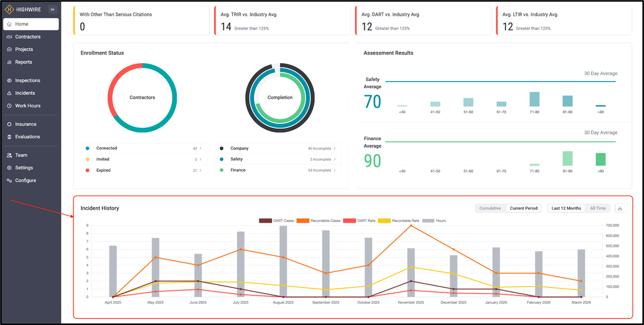Viewport: 644px width, 325px height.
Task: Click the Projects briefcase icon
Action: [10, 49]
